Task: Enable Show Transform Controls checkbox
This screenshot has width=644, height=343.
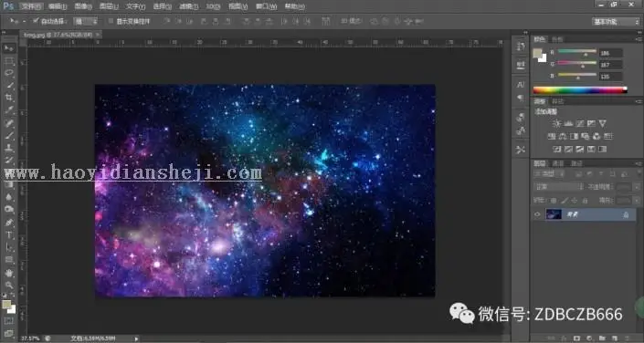Action: click(111, 21)
